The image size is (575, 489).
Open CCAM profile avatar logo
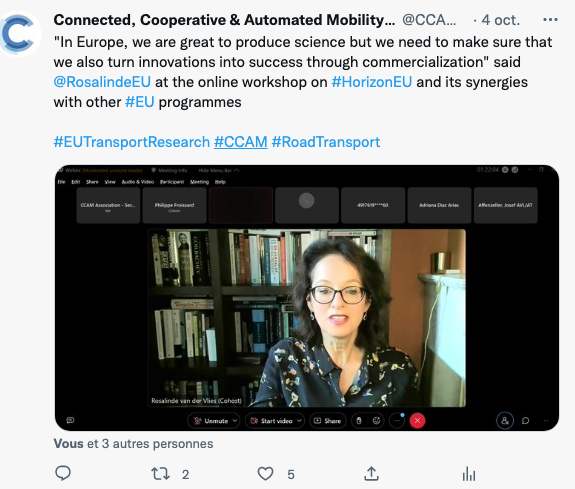click(20, 34)
